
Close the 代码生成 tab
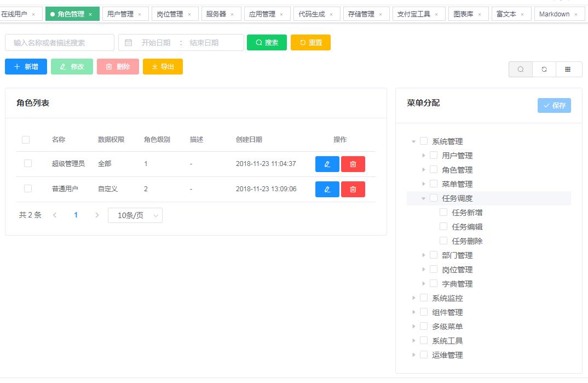[331, 14]
